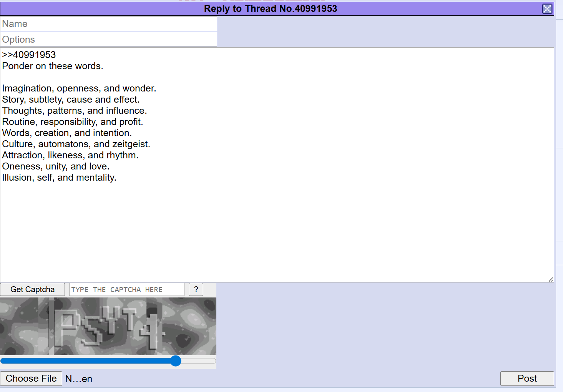This screenshot has width=563, height=392.
Task: Click the line 'Illusion, self, and mentality.'
Action: tap(59, 178)
